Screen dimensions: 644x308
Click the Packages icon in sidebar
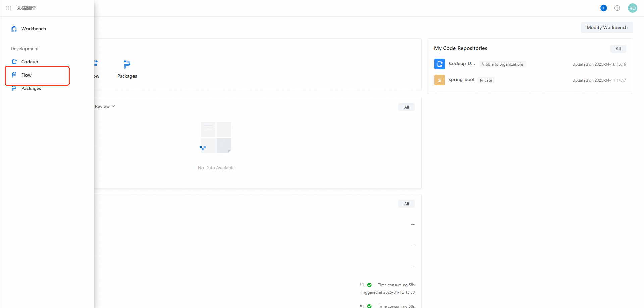14,88
